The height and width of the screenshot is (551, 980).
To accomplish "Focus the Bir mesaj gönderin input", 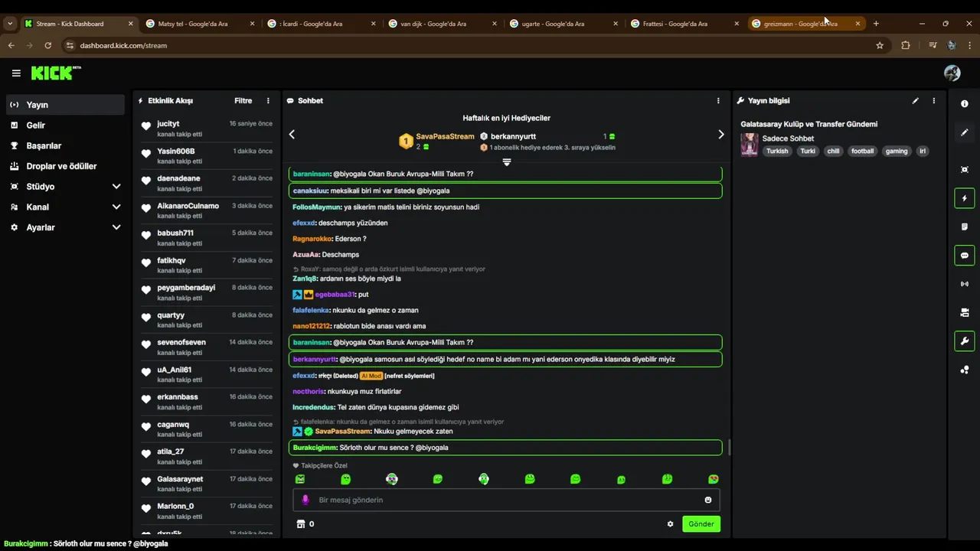I will tap(506, 500).
